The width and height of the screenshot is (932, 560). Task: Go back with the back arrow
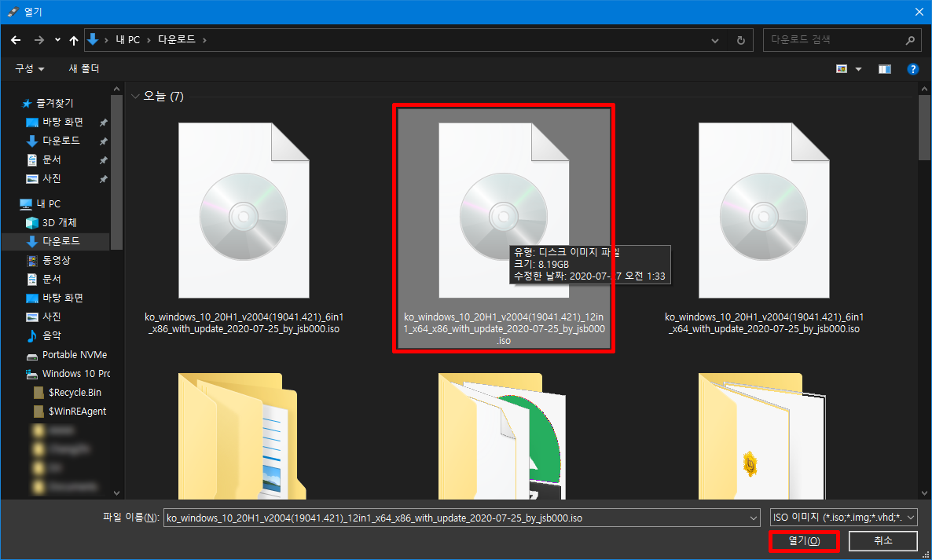16,40
